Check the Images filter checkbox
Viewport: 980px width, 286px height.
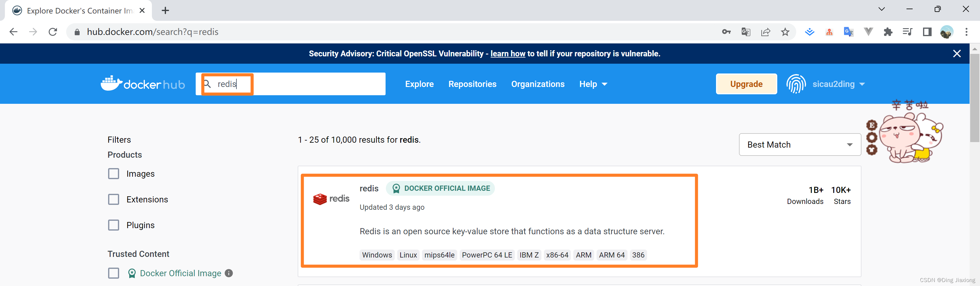[113, 174]
